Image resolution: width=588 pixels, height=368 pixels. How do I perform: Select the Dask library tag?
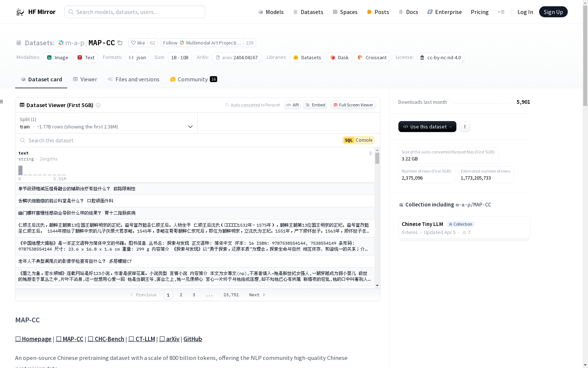(x=339, y=57)
